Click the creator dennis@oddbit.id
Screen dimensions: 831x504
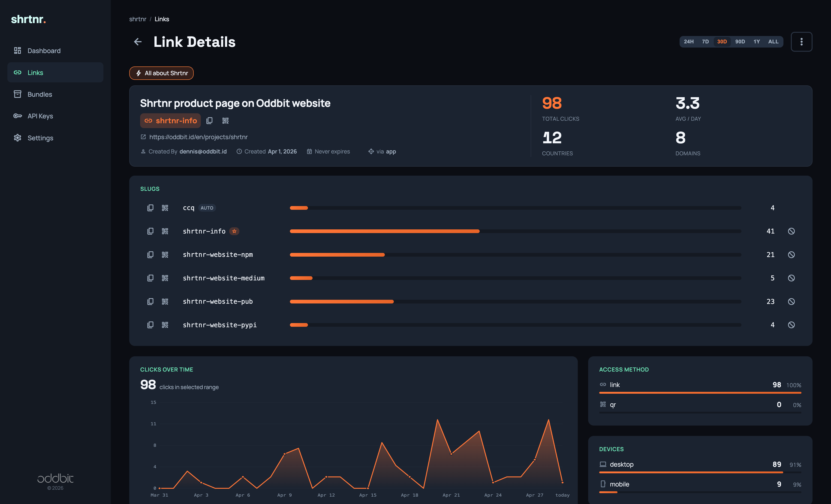click(x=203, y=151)
